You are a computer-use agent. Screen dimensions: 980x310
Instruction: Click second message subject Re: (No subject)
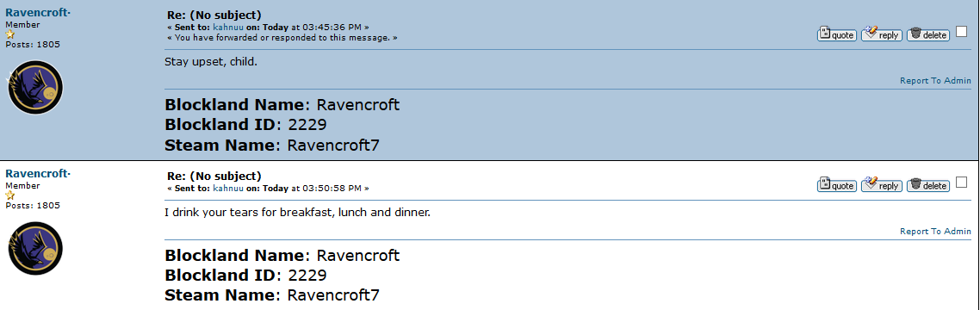pos(214,177)
